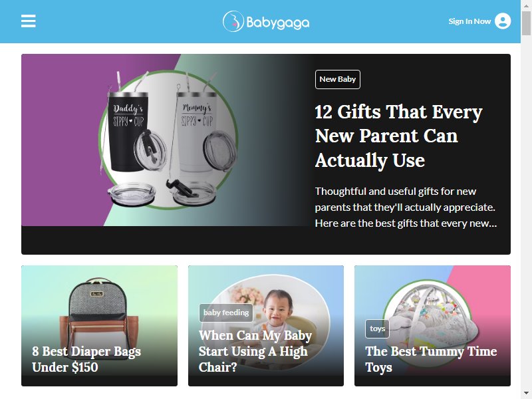
Task: Select the New Baby category tag
Action: tap(338, 79)
